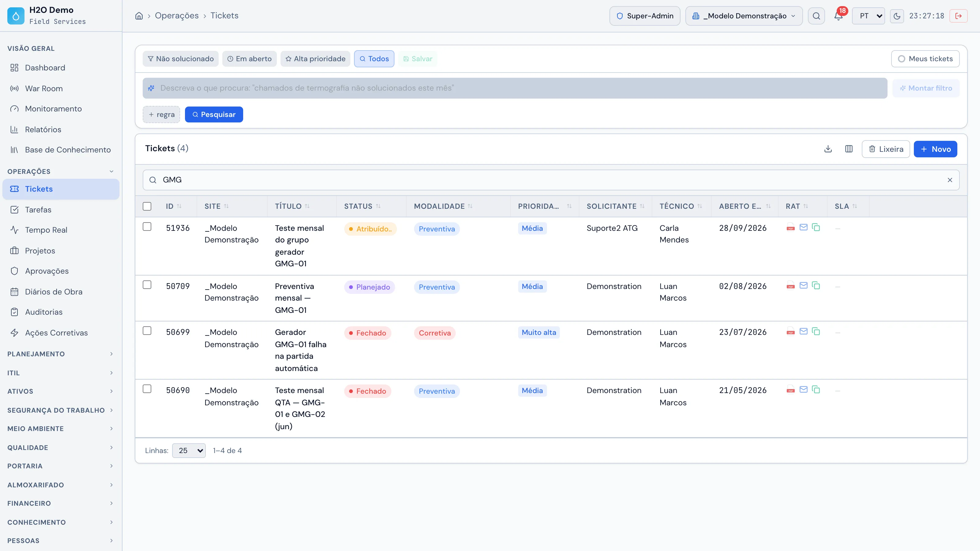
Task: Duplicate ticket 50699 using copy icon
Action: point(816,331)
